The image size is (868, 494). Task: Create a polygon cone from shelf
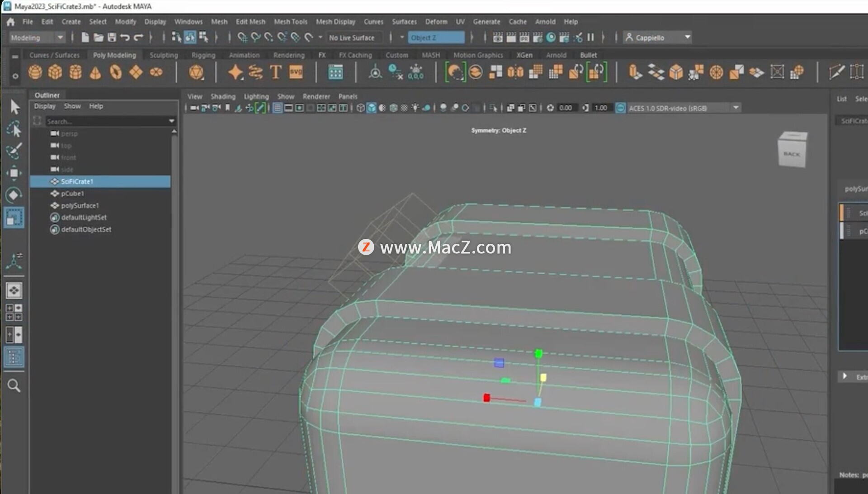[95, 72]
